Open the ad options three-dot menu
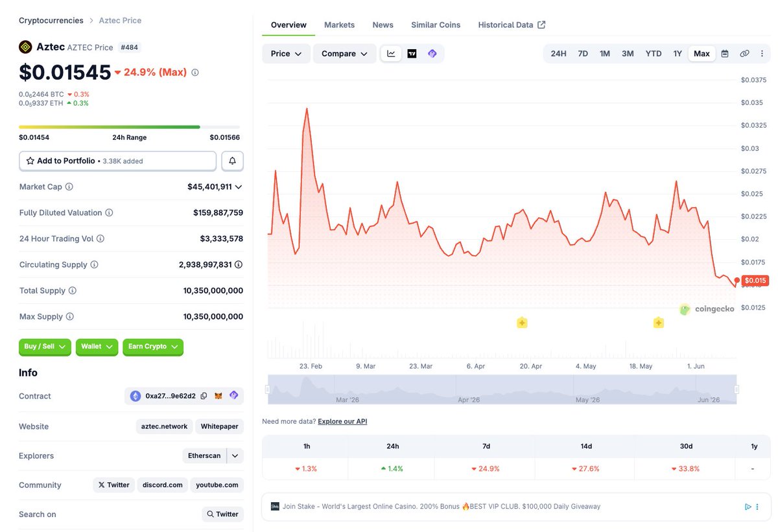 pos(759,507)
